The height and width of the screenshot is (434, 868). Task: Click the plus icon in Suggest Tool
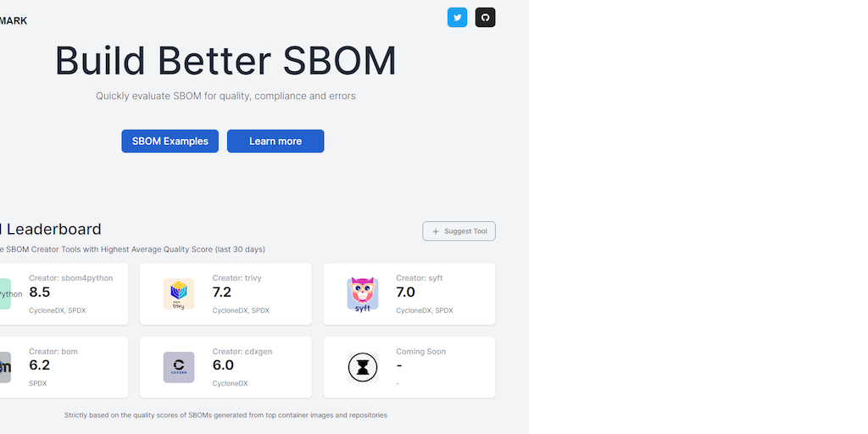(436, 231)
